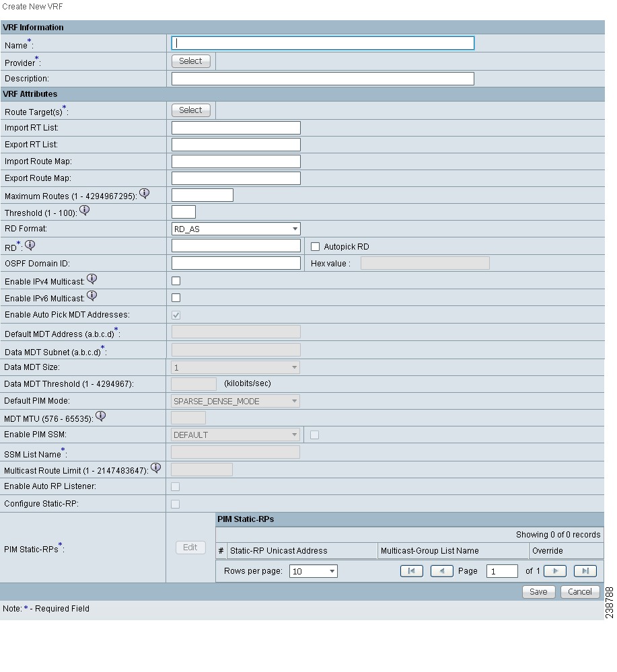Go to first page of PIM Static-RPs
This screenshot has height=672, width=617.
tap(412, 571)
